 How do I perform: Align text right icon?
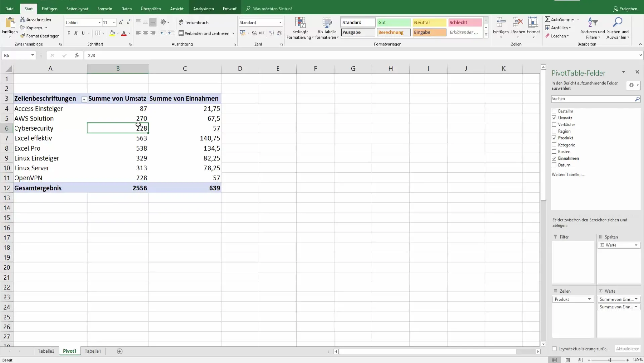pyautogui.click(x=153, y=33)
